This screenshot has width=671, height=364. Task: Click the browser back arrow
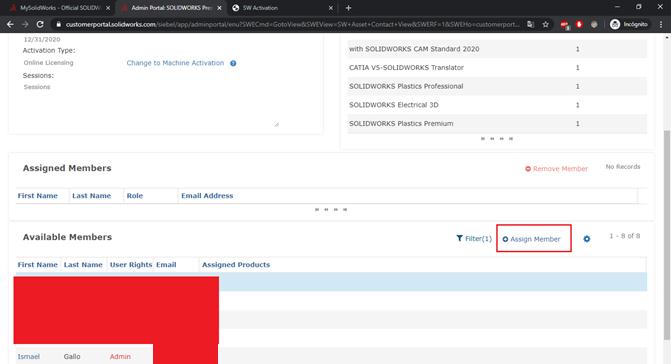pos(10,24)
